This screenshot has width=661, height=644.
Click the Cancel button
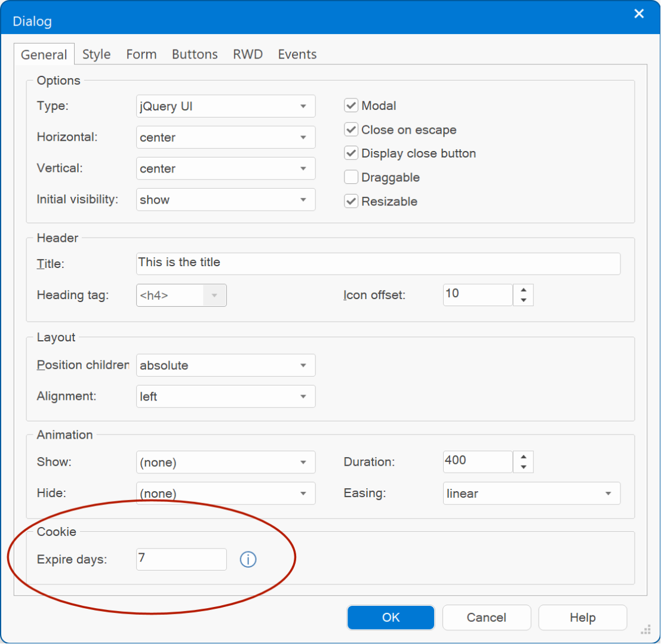487,618
